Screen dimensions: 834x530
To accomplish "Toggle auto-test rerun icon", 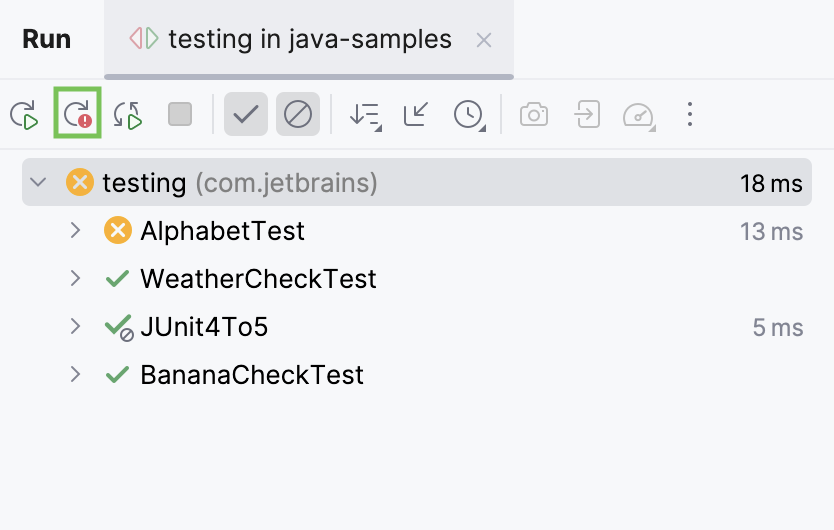I will click(128, 115).
